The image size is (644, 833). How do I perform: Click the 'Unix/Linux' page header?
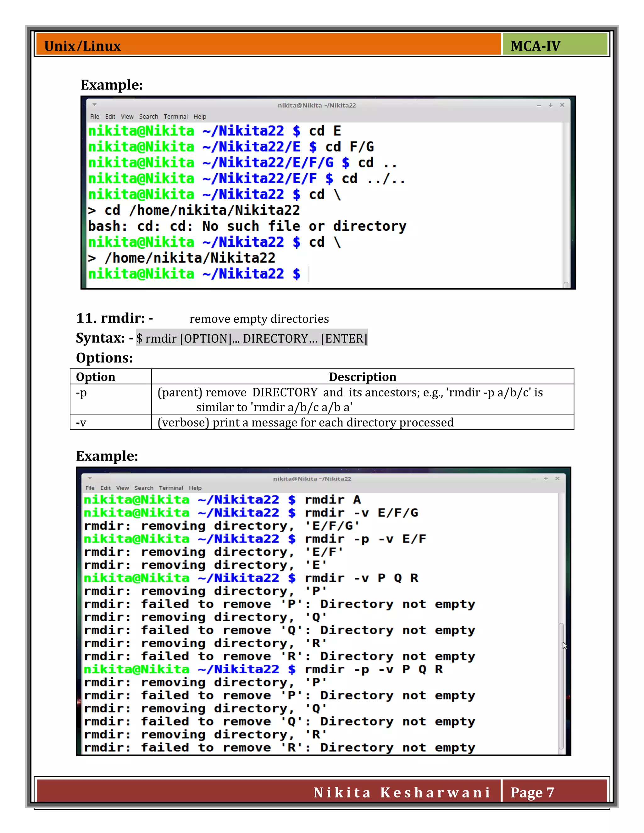(x=82, y=46)
